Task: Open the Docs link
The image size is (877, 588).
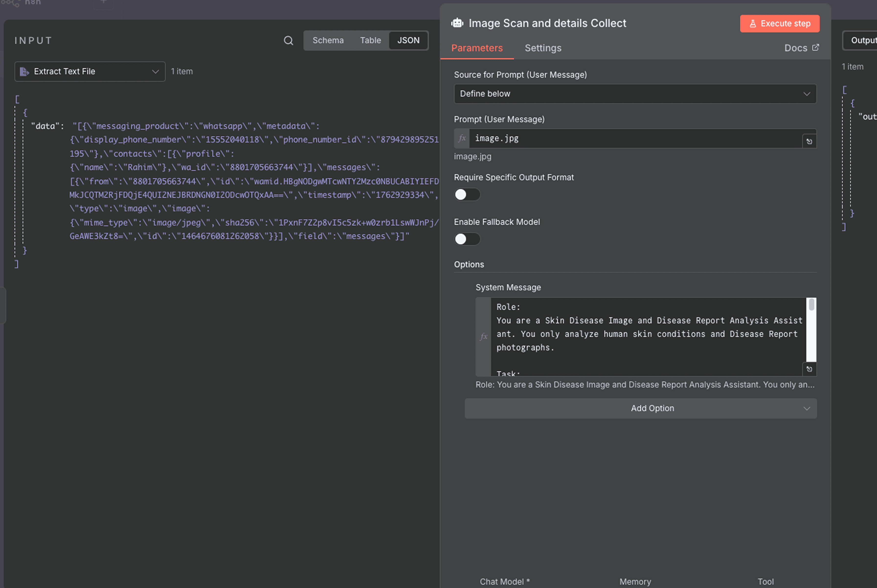Action: click(795, 48)
